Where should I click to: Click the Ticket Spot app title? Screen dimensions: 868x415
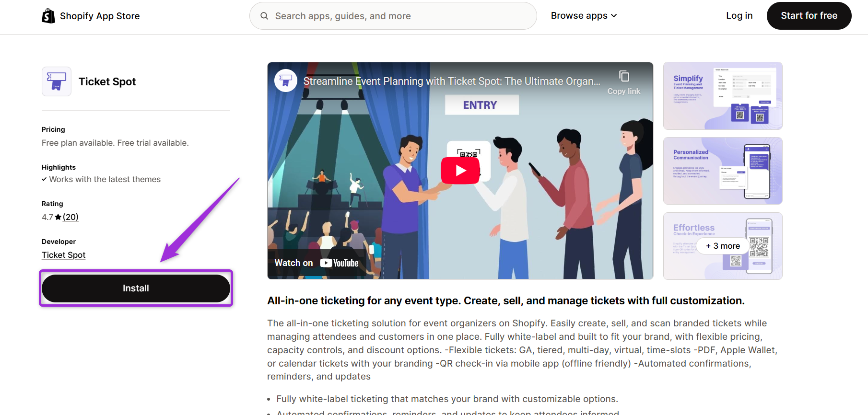click(107, 82)
